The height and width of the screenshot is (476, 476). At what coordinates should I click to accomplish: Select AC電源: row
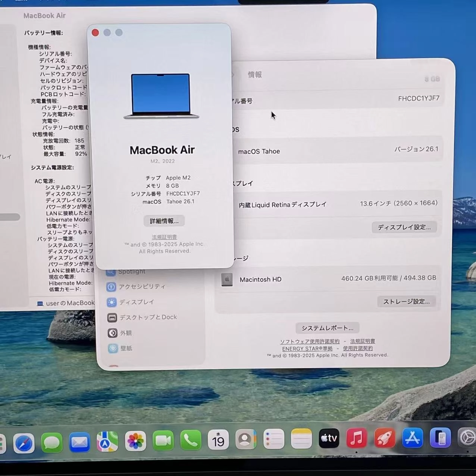click(x=44, y=181)
